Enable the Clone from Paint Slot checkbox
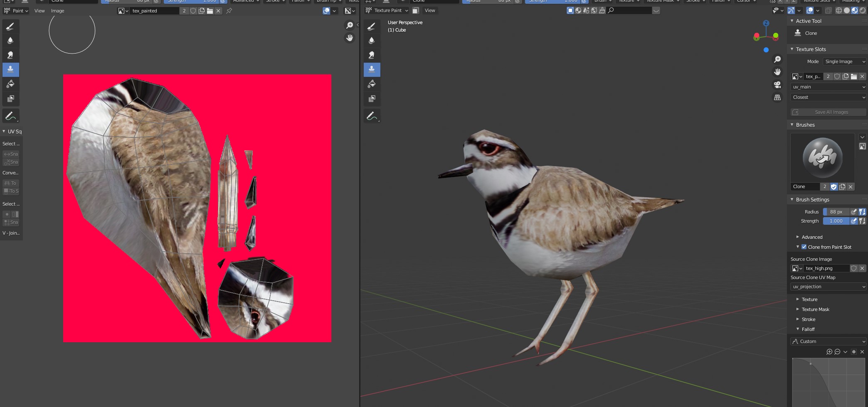 (804, 247)
